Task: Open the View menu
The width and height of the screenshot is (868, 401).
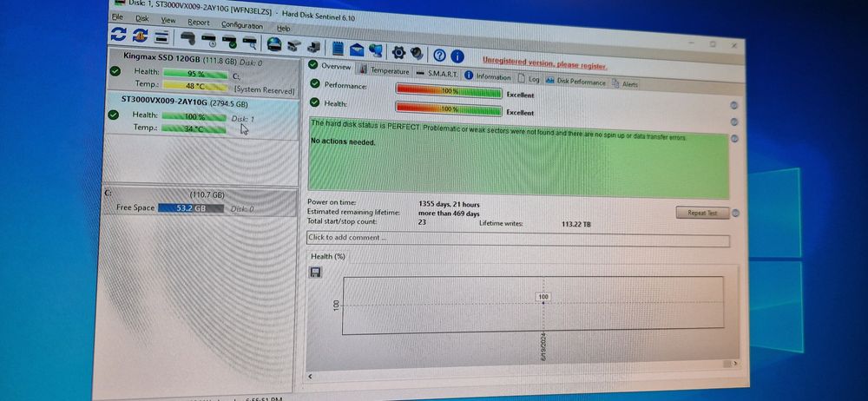Action: [x=168, y=20]
